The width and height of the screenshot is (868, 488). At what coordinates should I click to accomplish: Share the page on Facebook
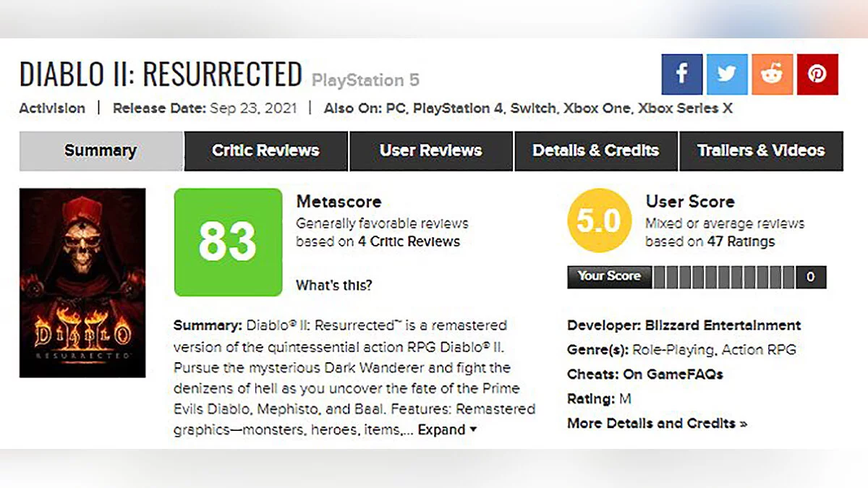(x=681, y=74)
